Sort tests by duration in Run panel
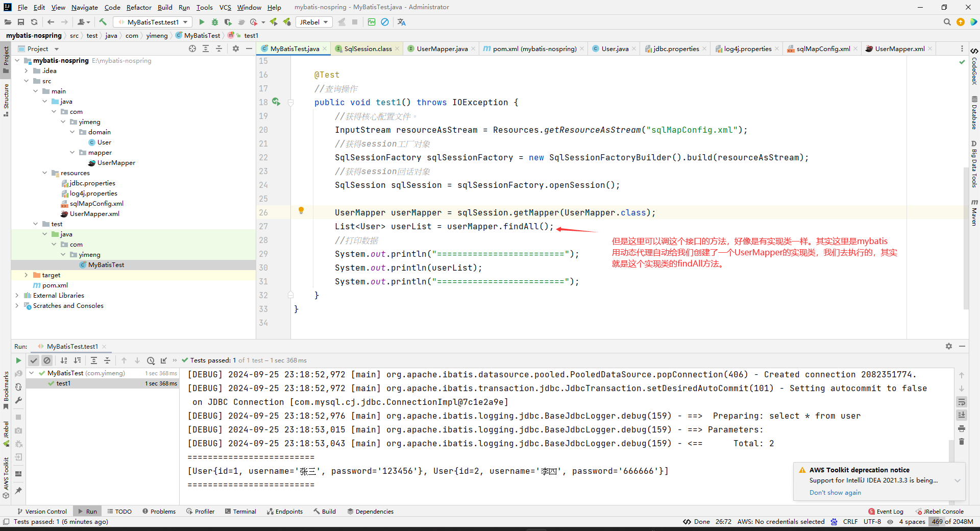 point(78,360)
